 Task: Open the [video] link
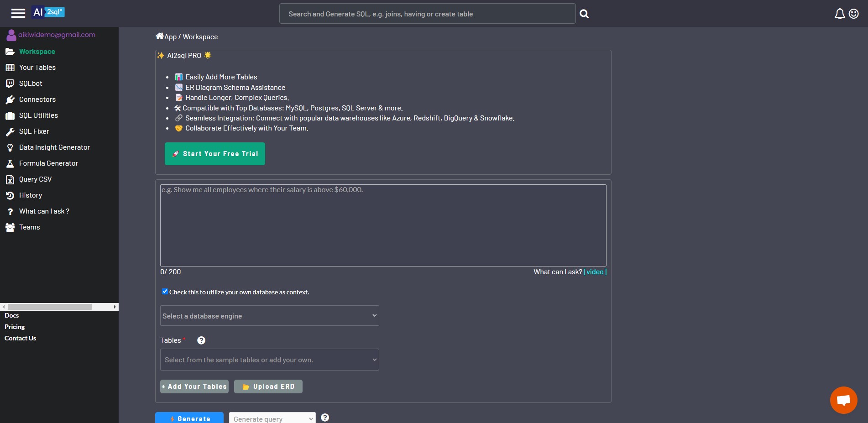pyautogui.click(x=595, y=272)
